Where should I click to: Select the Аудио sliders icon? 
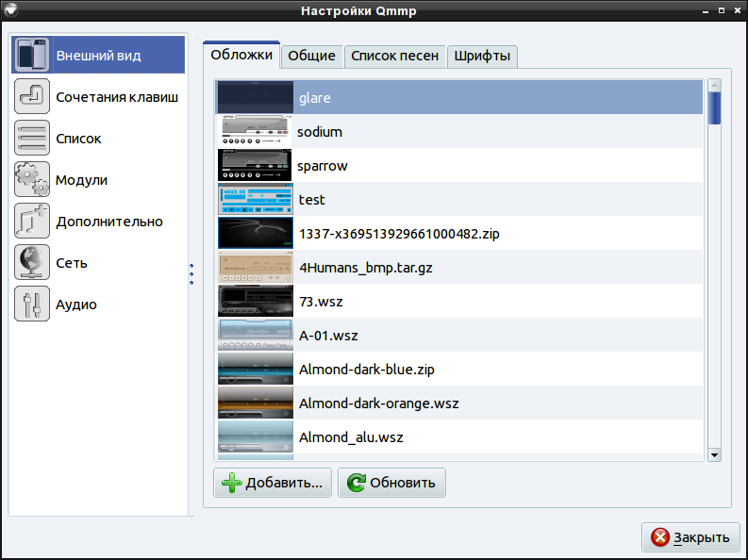pyautogui.click(x=32, y=304)
